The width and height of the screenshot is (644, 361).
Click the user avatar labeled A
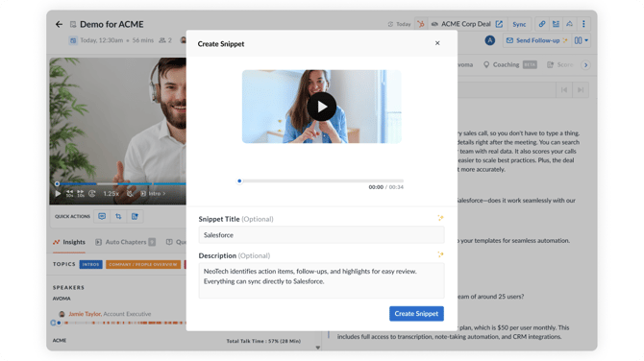489,40
